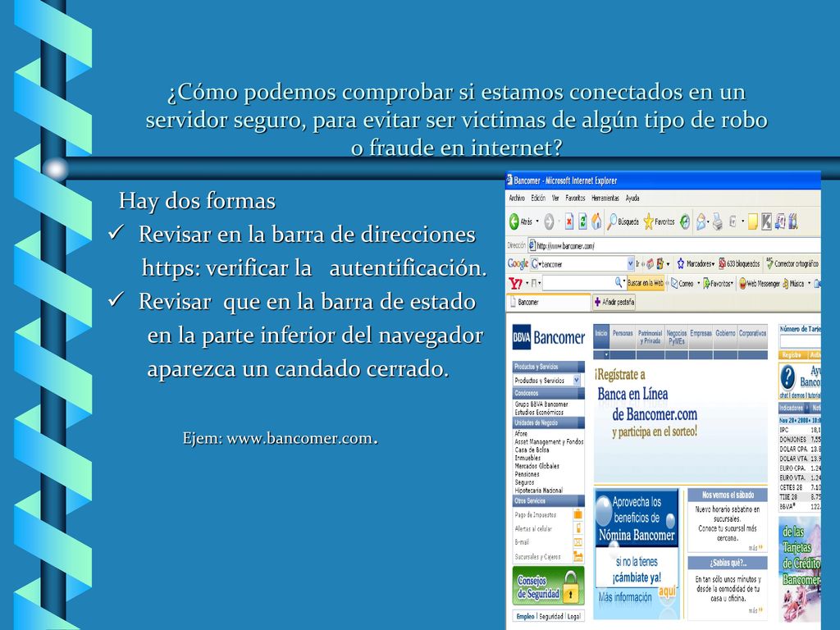The width and height of the screenshot is (840, 630).
Task: Expand the Productos y Servicios combo box
Action: (577, 381)
